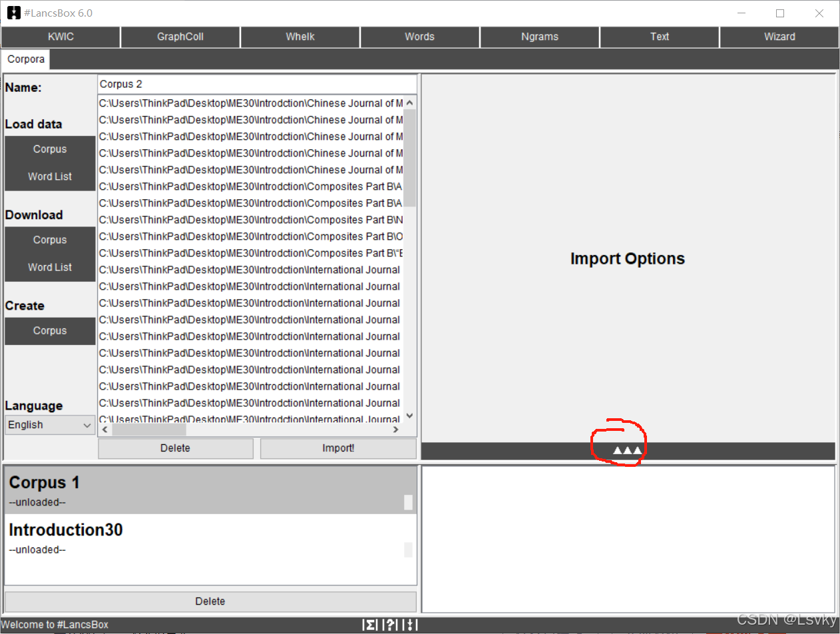
Task: Click Word List button under Download
Action: (x=50, y=267)
